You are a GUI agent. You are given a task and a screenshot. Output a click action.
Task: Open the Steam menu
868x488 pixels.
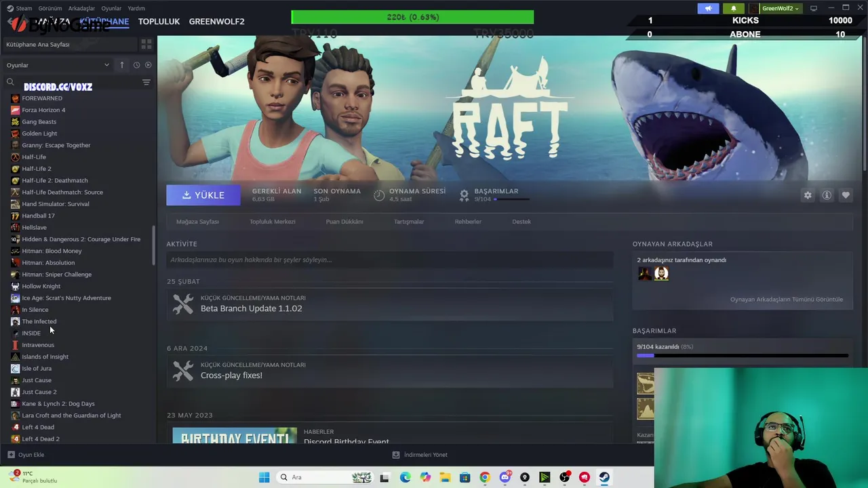click(x=24, y=8)
